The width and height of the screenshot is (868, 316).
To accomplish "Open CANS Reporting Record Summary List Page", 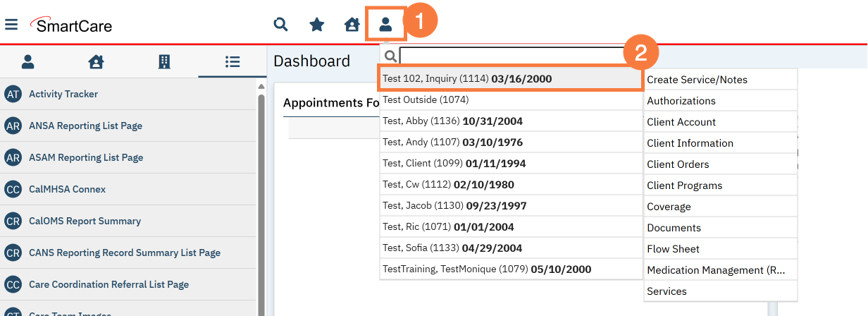I will 125,253.
